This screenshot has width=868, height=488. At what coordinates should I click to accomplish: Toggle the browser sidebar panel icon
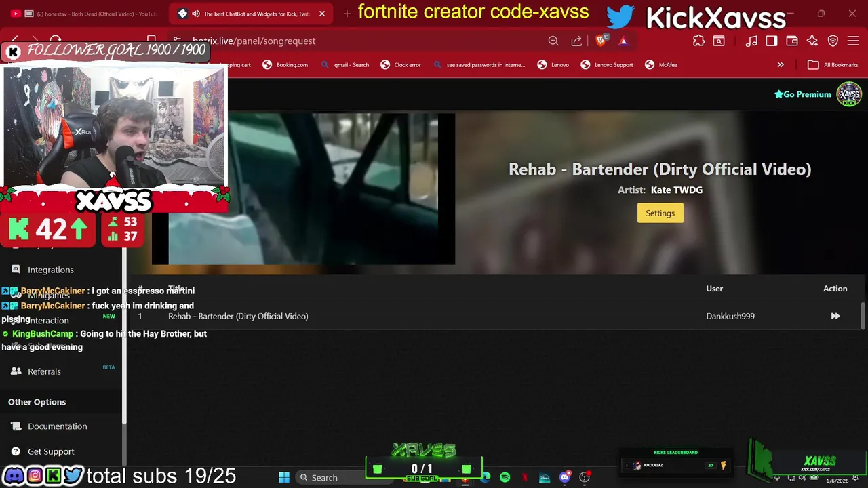click(x=772, y=41)
